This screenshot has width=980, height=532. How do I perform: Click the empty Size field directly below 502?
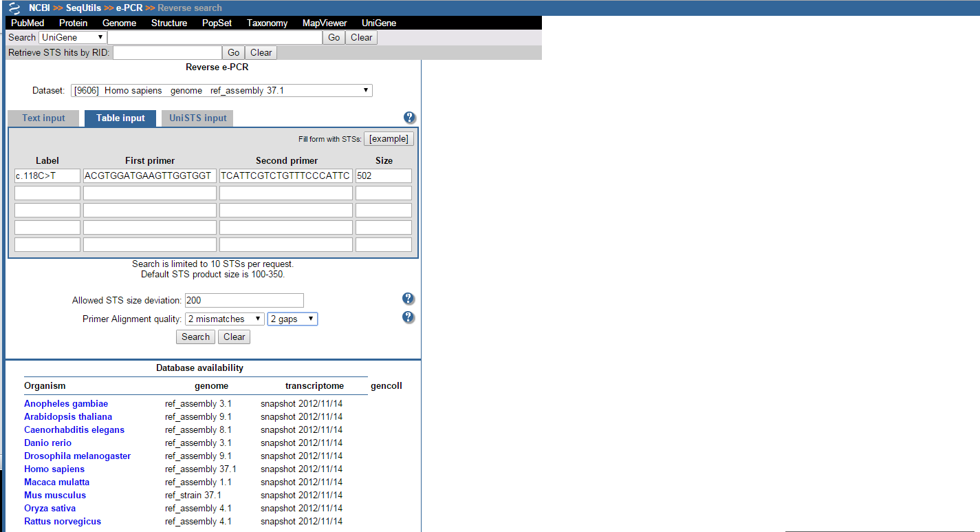pos(384,193)
